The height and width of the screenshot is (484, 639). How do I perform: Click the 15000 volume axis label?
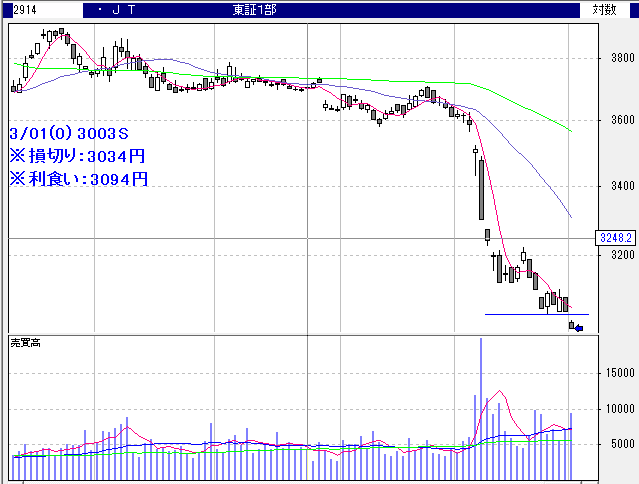(618, 373)
